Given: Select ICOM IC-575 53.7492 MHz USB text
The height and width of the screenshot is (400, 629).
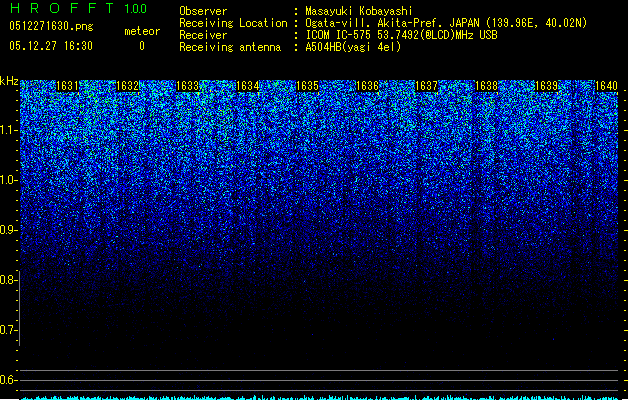Looking at the screenshot, I should pyautogui.click(x=401, y=35).
